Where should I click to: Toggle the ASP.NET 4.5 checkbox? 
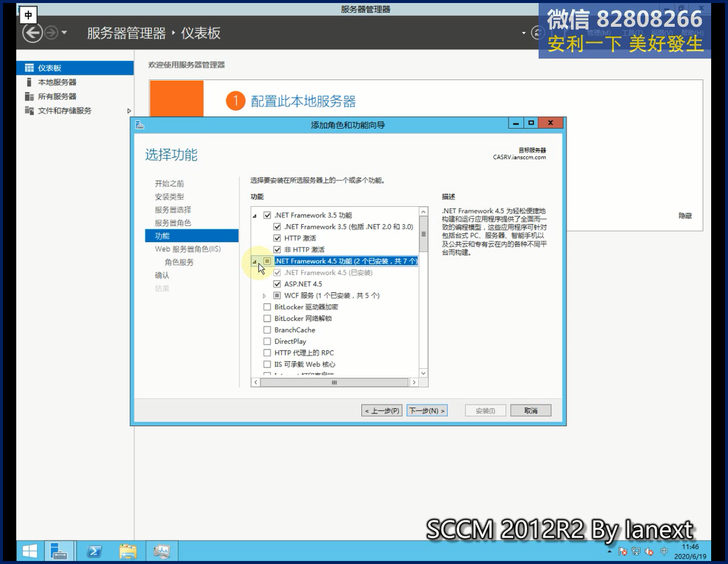[x=277, y=284]
